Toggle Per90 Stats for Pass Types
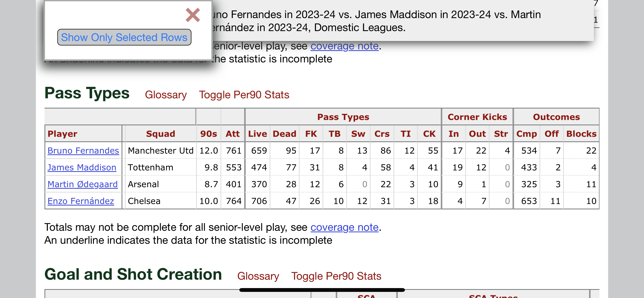 [244, 95]
